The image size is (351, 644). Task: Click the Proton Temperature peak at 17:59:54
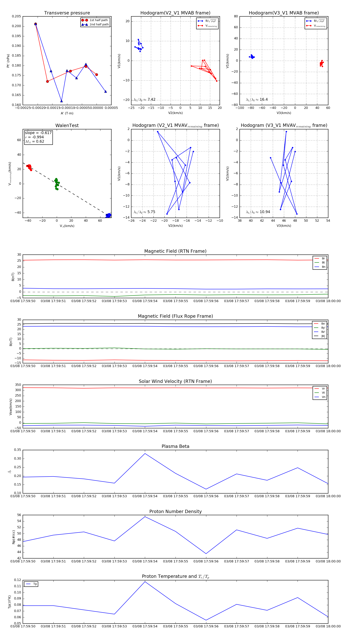[145, 582]
